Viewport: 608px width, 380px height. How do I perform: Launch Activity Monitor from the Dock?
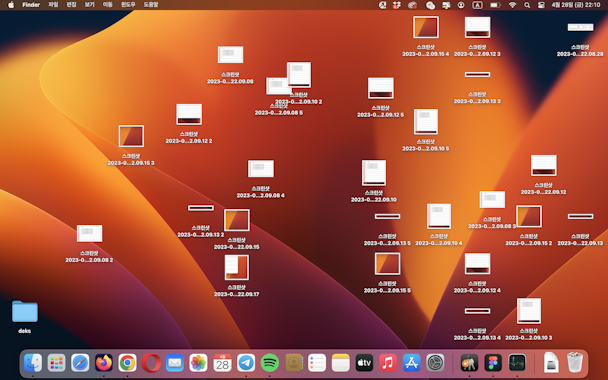[x=517, y=363]
